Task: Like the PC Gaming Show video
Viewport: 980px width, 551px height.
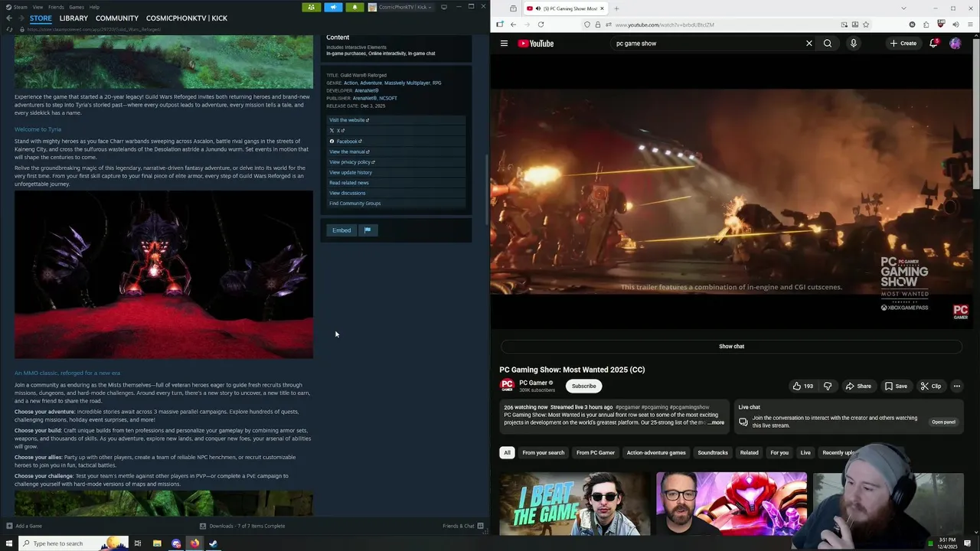Action: pyautogui.click(x=802, y=386)
